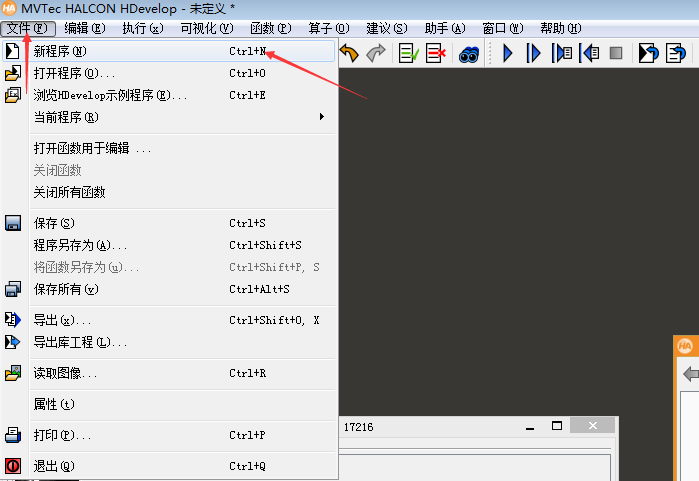Choose 保存(S) menu entry

pyautogui.click(x=169, y=223)
